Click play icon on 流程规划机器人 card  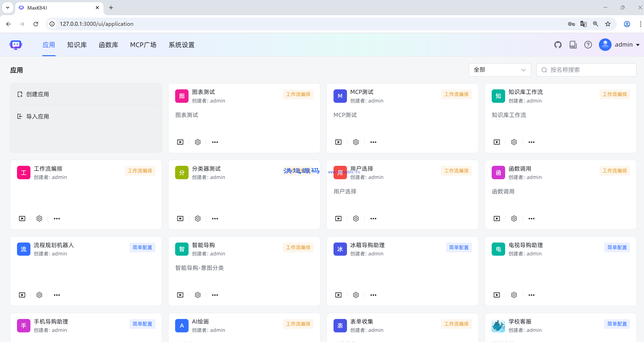[22, 295]
